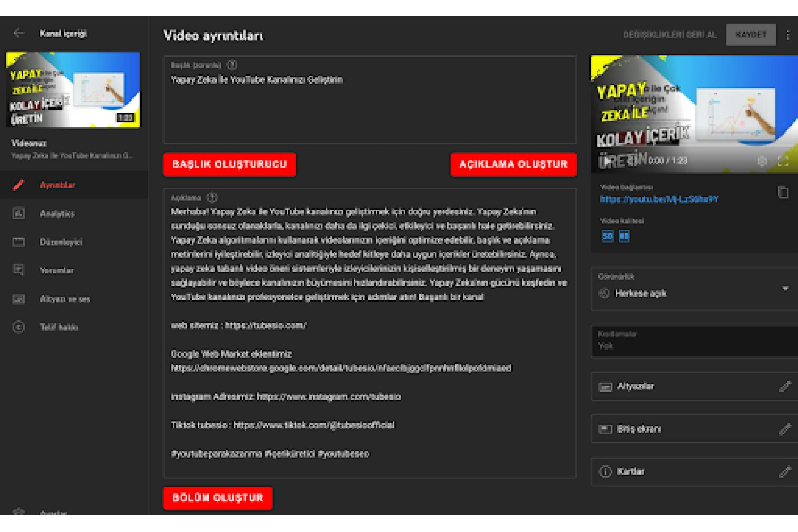
Task: Click the chromewebstore.google.com URL text
Action: coord(341,368)
